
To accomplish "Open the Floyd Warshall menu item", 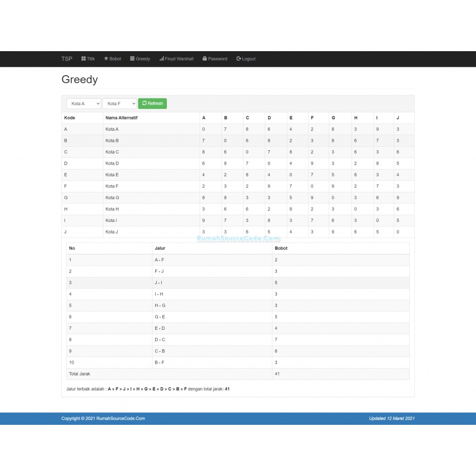I will pyautogui.click(x=176, y=59).
